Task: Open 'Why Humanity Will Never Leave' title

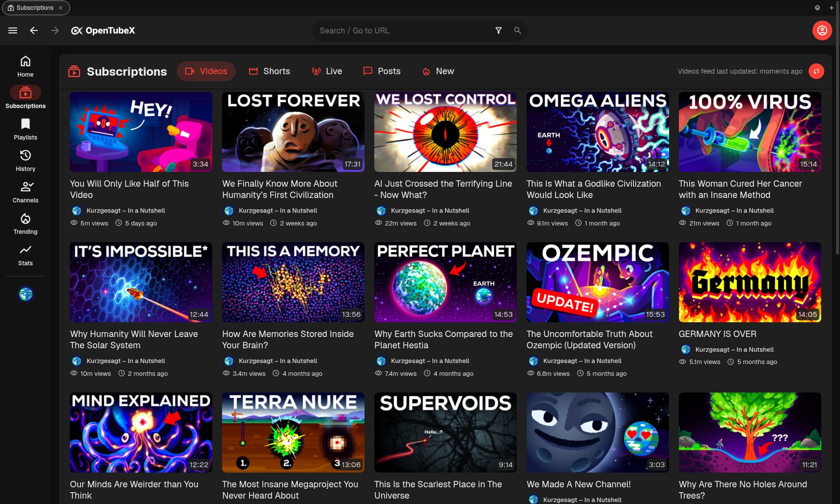Action: tap(134, 339)
